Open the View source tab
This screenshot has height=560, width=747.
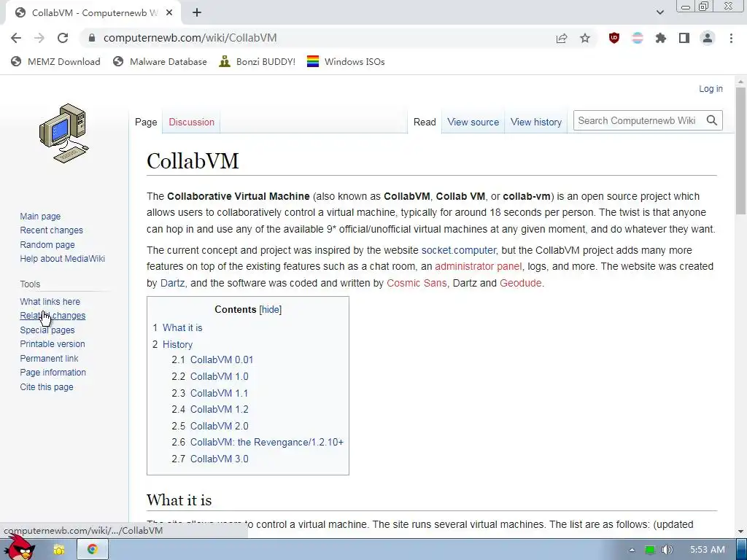coord(473,122)
